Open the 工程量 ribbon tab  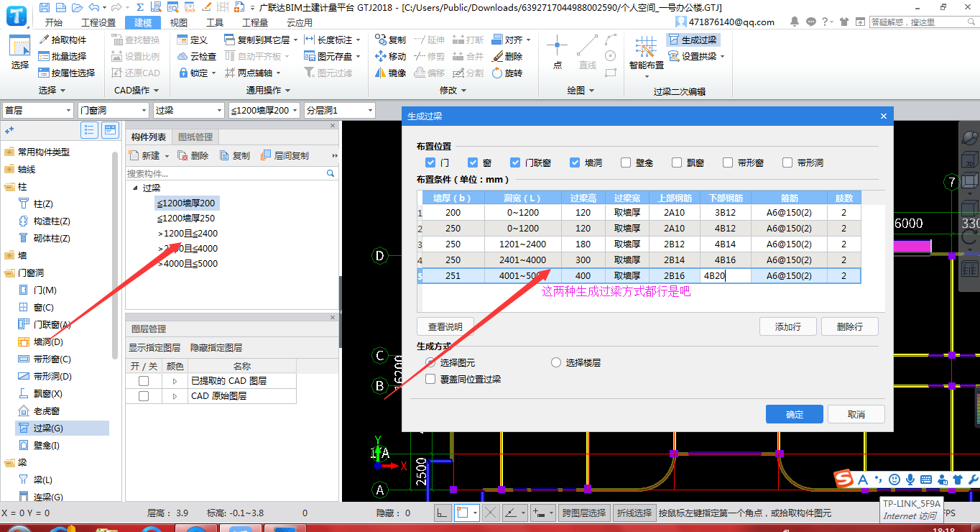[255, 22]
